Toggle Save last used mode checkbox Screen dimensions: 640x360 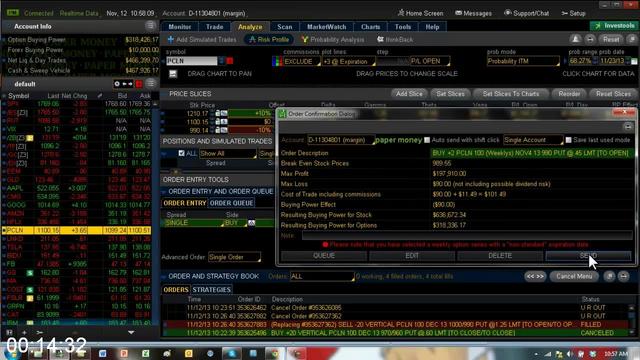568,140
